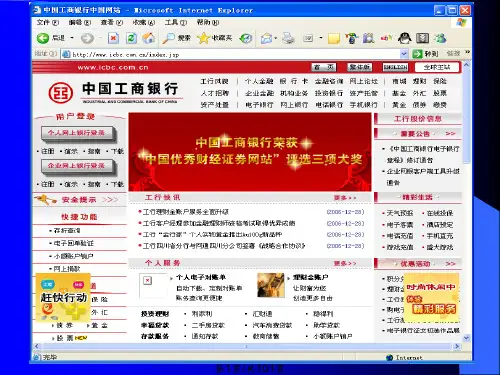Click the page icon in address bar
The width and height of the screenshot is (500, 375).
[66, 54]
